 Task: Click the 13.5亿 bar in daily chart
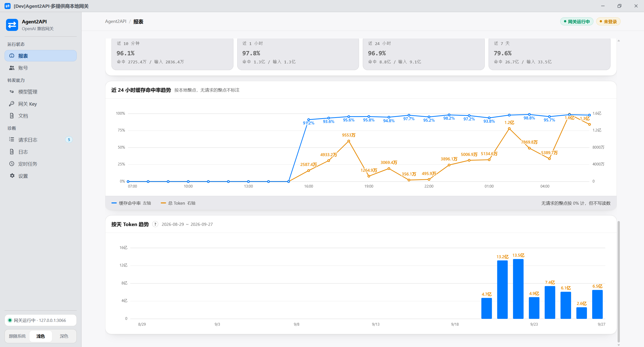[x=518, y=289]
